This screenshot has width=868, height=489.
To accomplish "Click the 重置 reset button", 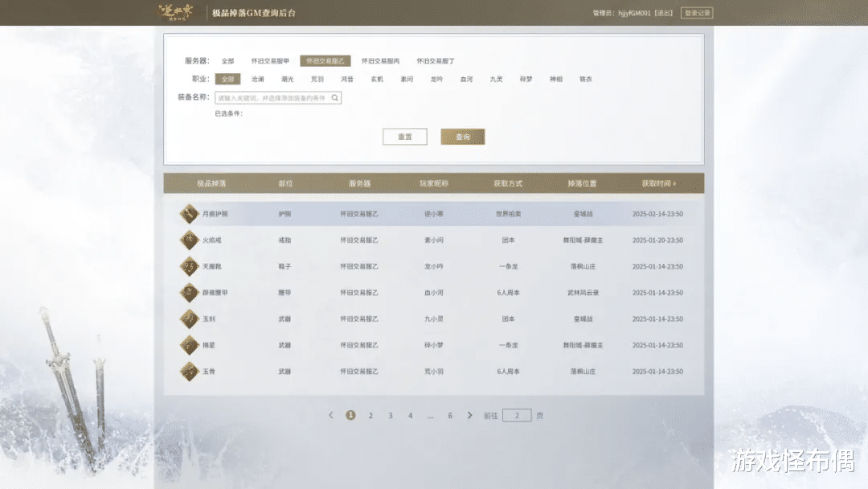I will [x=404, y=137].
